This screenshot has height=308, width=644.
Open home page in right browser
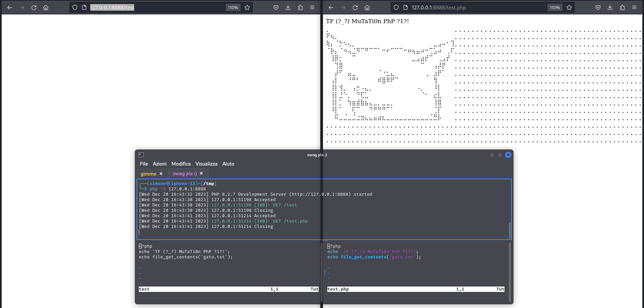(367, 7)
